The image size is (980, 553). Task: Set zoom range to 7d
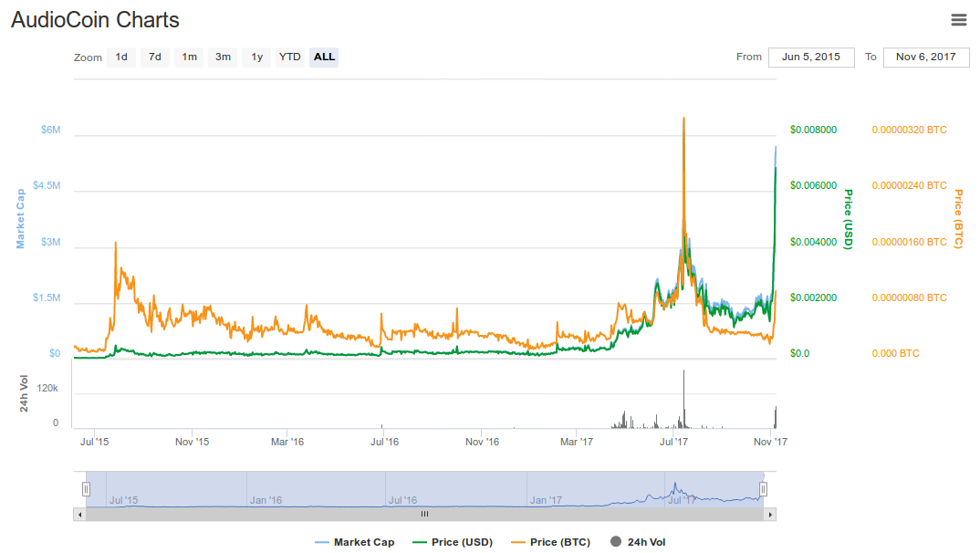(155, 57)
